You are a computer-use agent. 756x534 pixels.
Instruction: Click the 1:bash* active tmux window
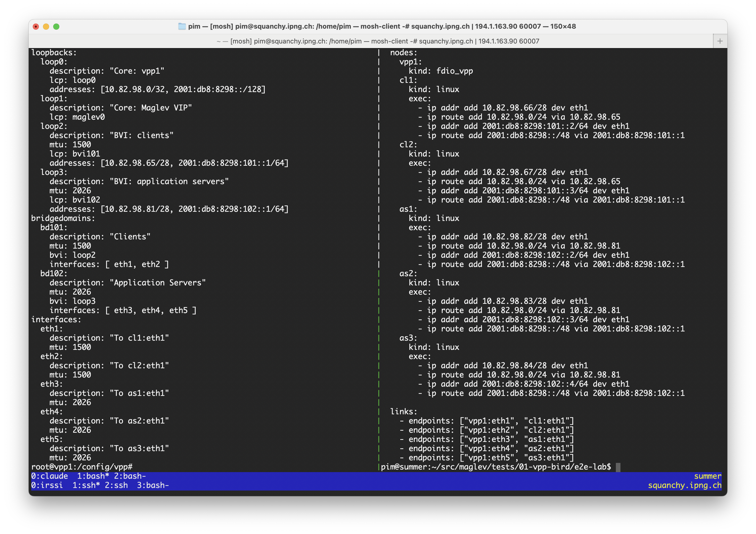pyautogui.click(x=93, y=476)
